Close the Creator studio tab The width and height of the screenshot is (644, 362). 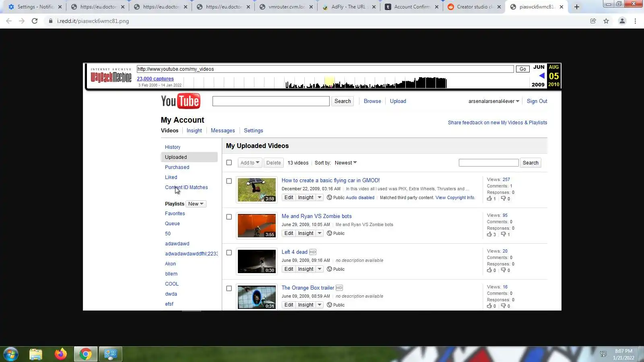click(x=499, y=7)
